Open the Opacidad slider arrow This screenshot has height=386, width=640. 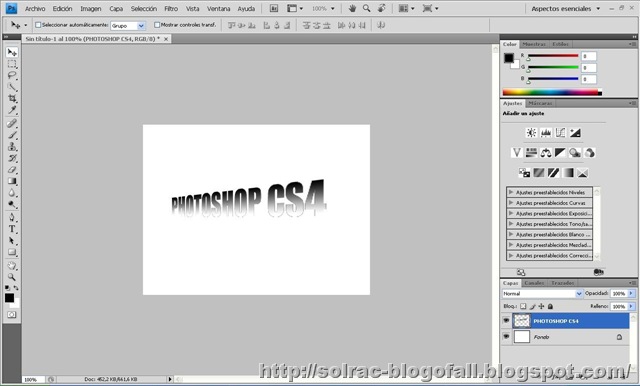click(631, 293)
